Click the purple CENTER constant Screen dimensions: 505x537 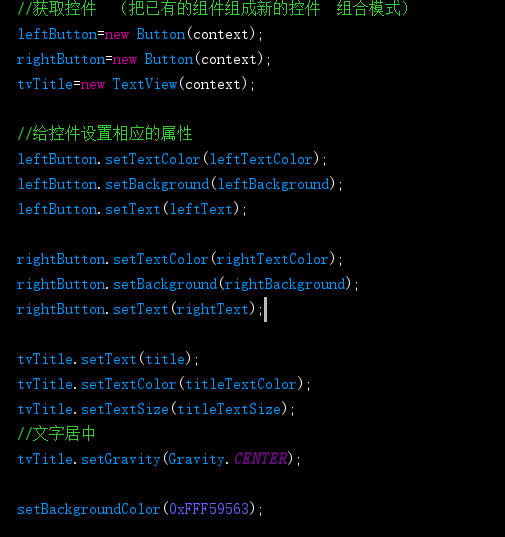pos(261,459)
